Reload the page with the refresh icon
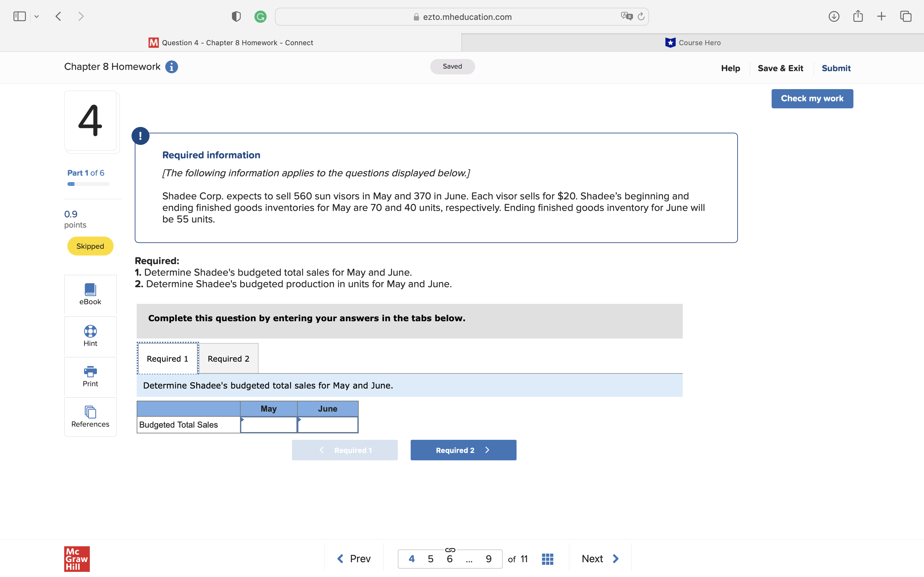Screen dimensions: 924x577 tap(641, 16)
